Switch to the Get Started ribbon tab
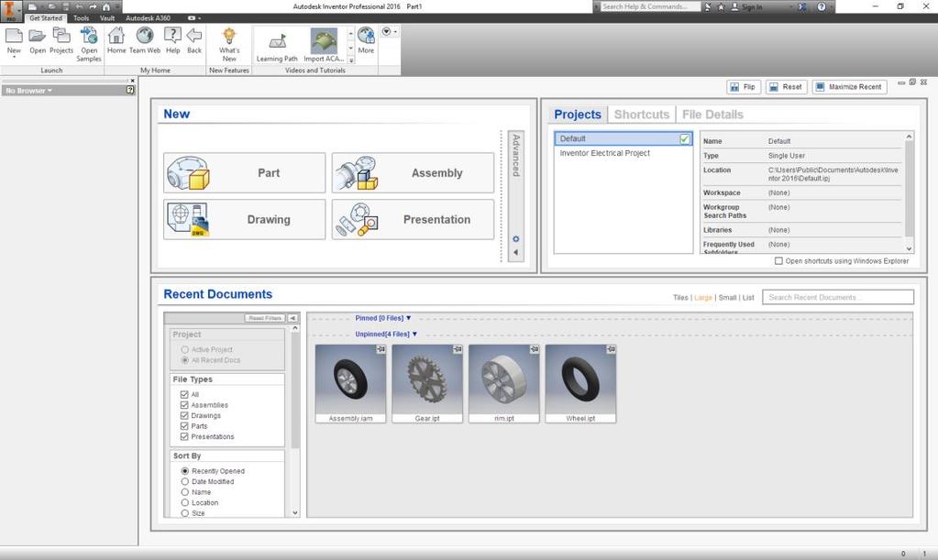This screenshot has height=560, width=938. (x=46, y=18)
